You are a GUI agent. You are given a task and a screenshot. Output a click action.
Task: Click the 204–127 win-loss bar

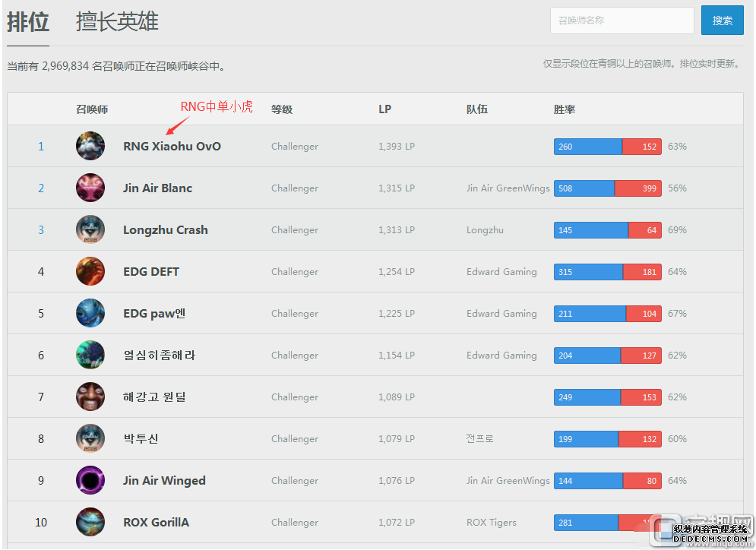click(x=608, y=356)
